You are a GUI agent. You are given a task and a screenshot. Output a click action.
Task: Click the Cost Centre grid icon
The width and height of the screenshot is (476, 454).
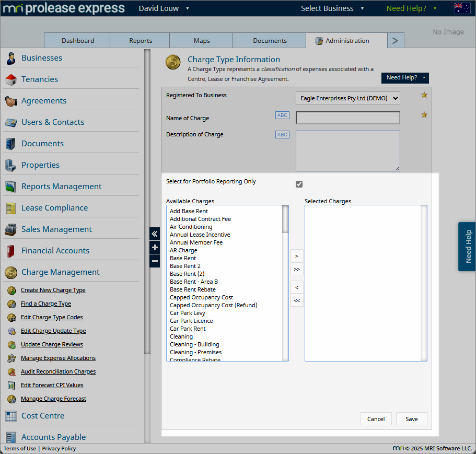click(11, 416)
